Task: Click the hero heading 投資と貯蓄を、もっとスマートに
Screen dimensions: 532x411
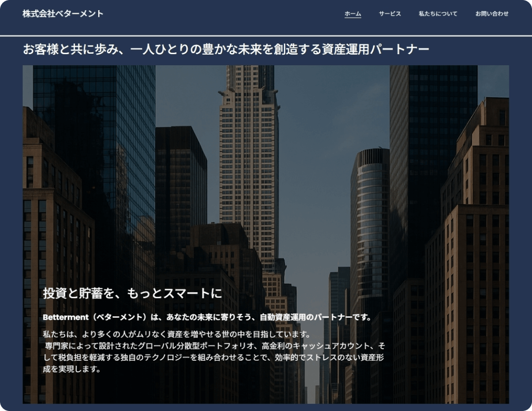Action: tap(132, 293)
